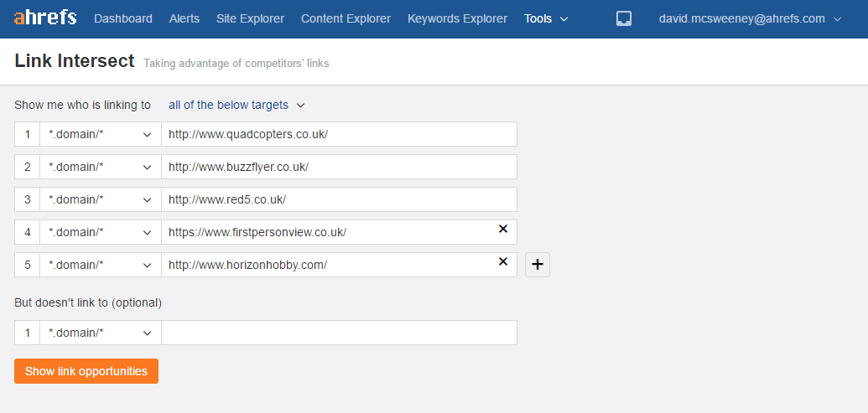Remove the firstpersonview.co.uk target row
Image resolution: width=868 pixels, height=413 pixels.
(502, 229)
